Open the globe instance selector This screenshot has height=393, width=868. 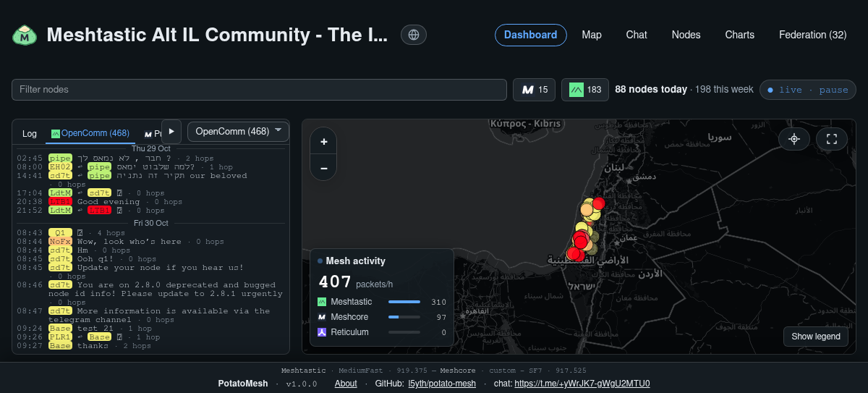coord(414,35)
